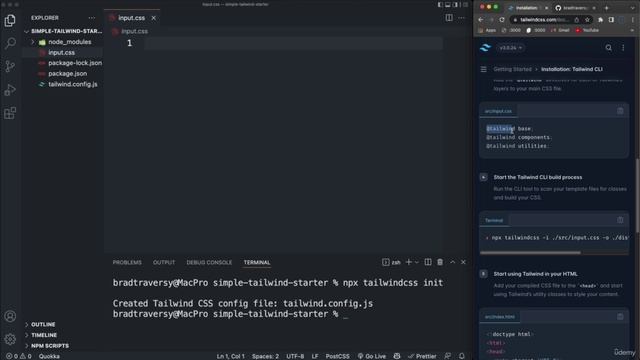
Task: Open the Gmail bookmark
Action: [560, 30]
